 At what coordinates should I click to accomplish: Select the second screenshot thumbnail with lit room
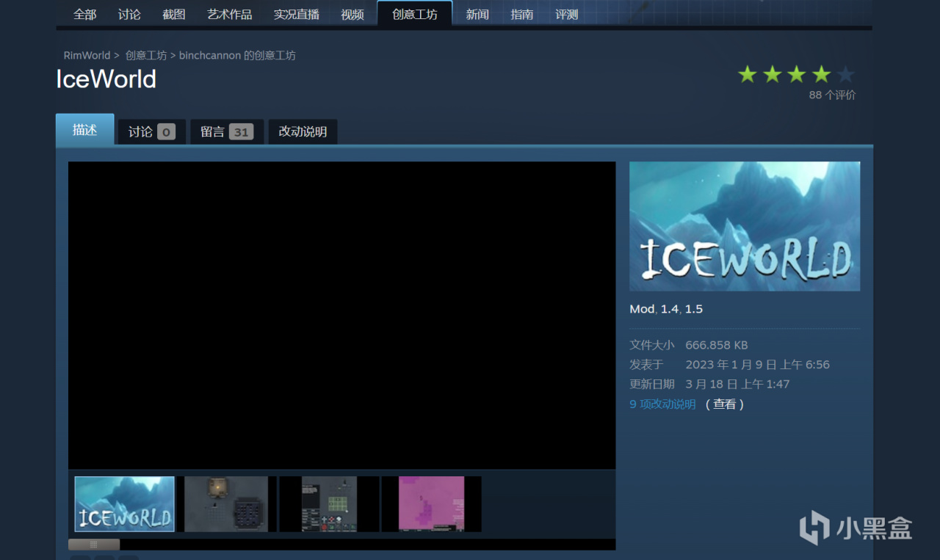pyautogui.click(x=226, y=504)
